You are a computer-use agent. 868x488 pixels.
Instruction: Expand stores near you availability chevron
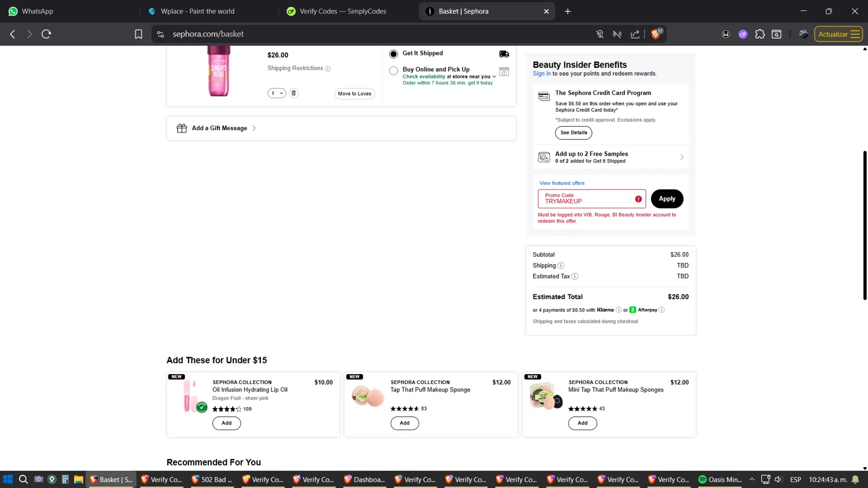pyautogui.click(x=494, y=77)
